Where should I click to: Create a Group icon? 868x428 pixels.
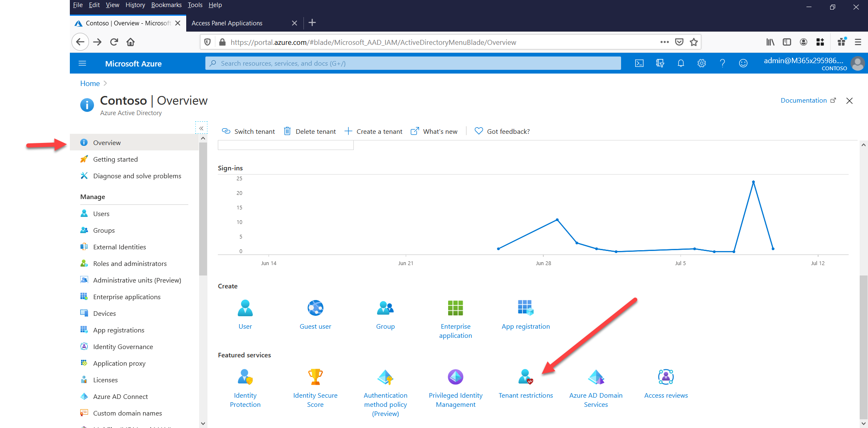click(x=385, y=308)
